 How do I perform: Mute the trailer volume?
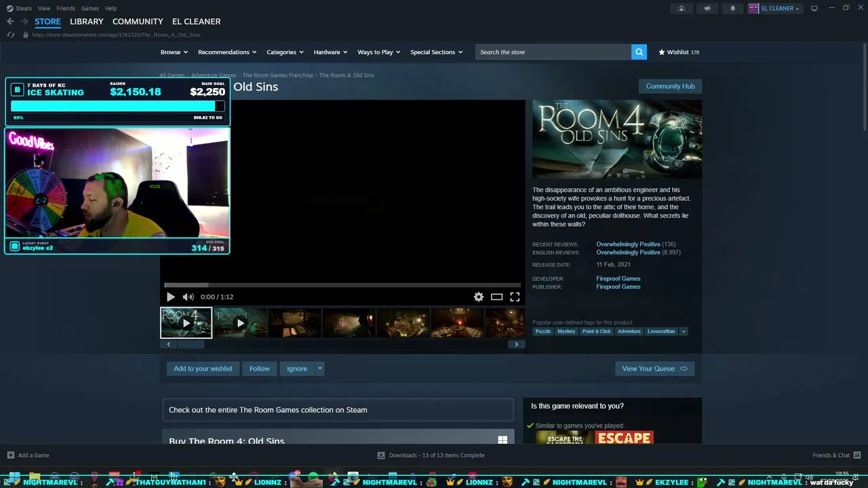[188, 297]
